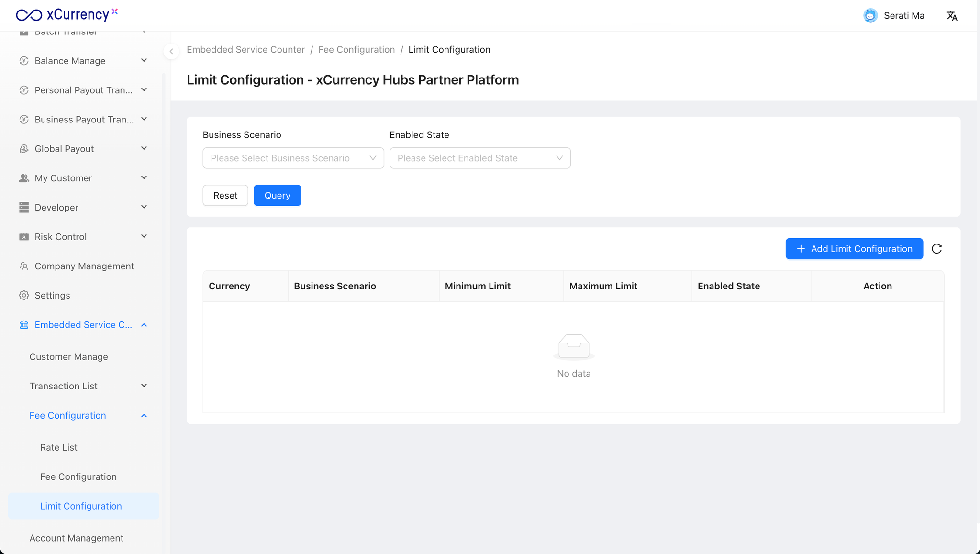This screenshot has height=554, width=980.
Task: Open Business Scenario dropdown
Action: (293, 158)
